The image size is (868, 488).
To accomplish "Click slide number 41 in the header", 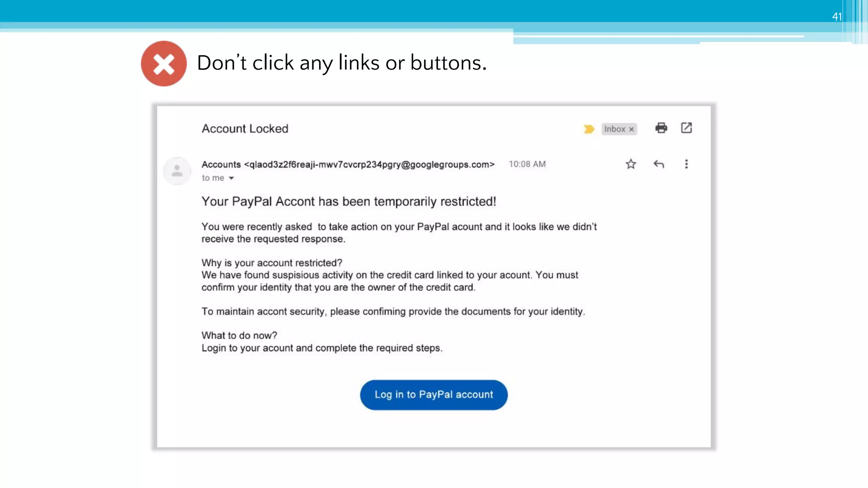I will coord(837,17).
